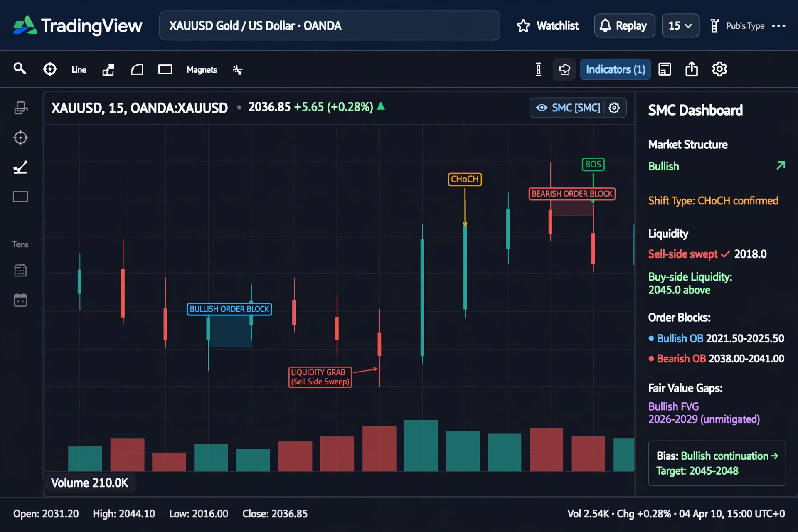Viewport: 798px width, 532px height.
Task: Open SMC indicator settings gear
Action: tap(614, 108)
